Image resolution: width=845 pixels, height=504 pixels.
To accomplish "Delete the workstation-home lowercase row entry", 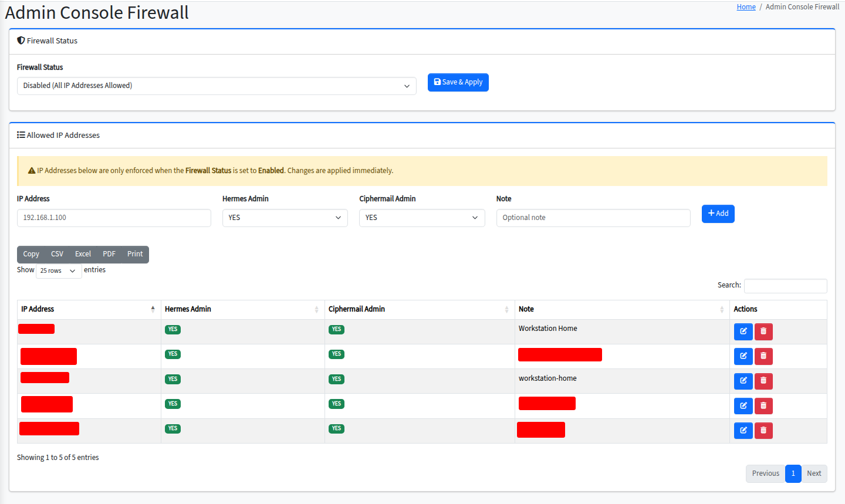I will point(763,381).
